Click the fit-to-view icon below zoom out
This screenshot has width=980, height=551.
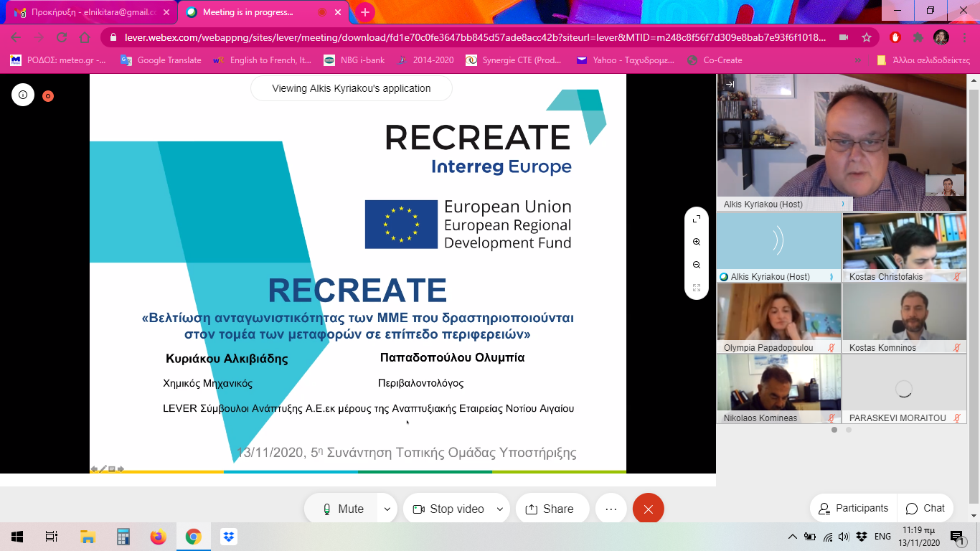(697, 288)
